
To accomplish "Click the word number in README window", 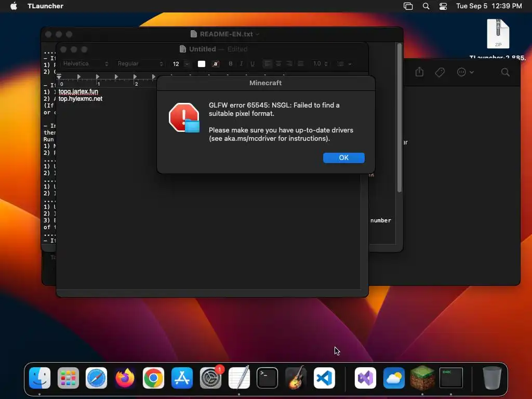I will (x=381, y=220).
